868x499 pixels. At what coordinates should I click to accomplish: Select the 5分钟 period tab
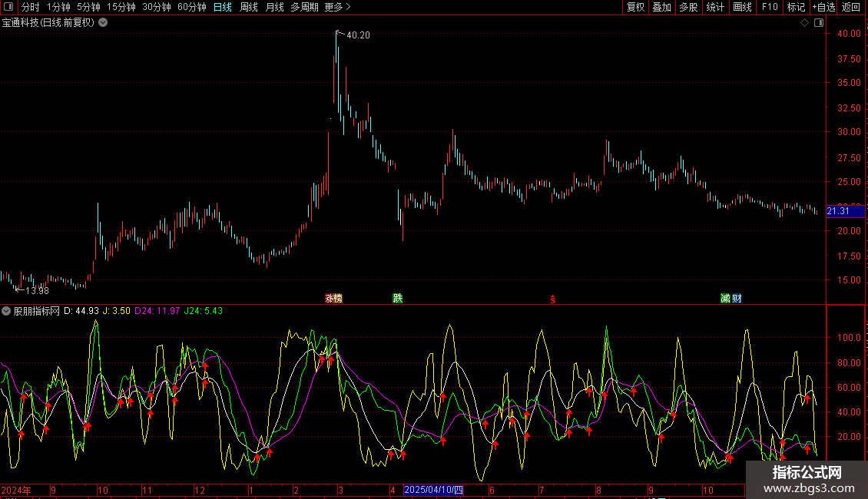[88, 7]
